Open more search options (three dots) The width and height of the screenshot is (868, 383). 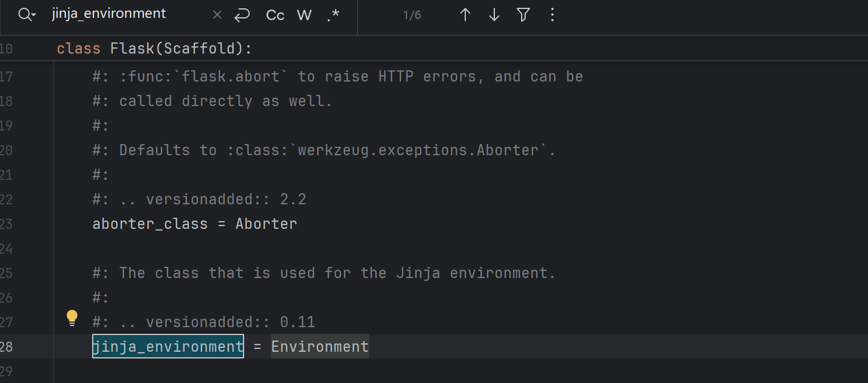pos(552,15)
